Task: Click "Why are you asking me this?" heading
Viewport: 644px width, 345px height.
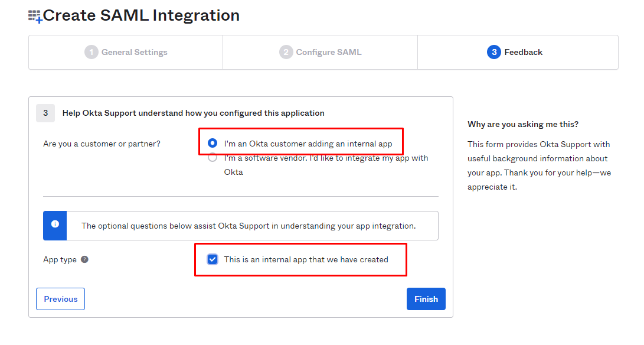Action: click(x=523, y=124)
